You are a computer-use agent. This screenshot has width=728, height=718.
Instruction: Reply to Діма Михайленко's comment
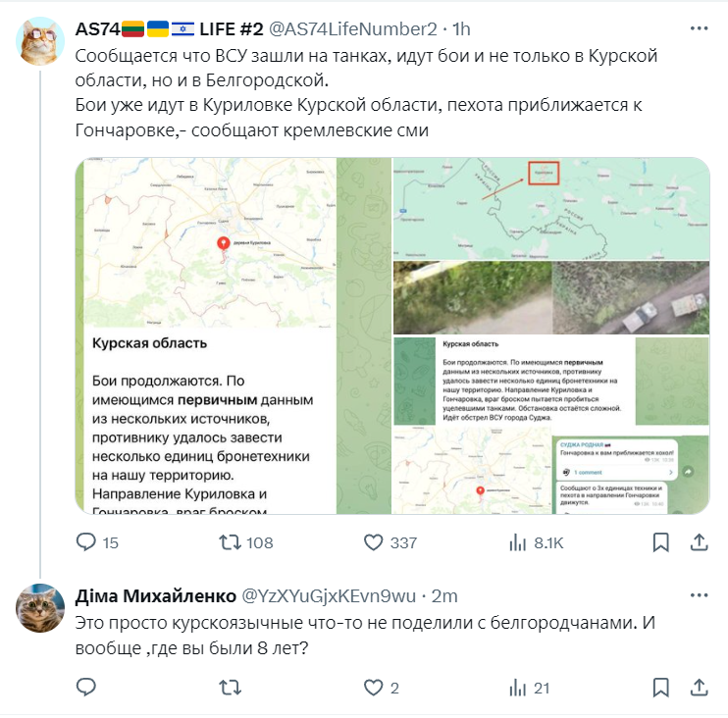coord(86,687)
